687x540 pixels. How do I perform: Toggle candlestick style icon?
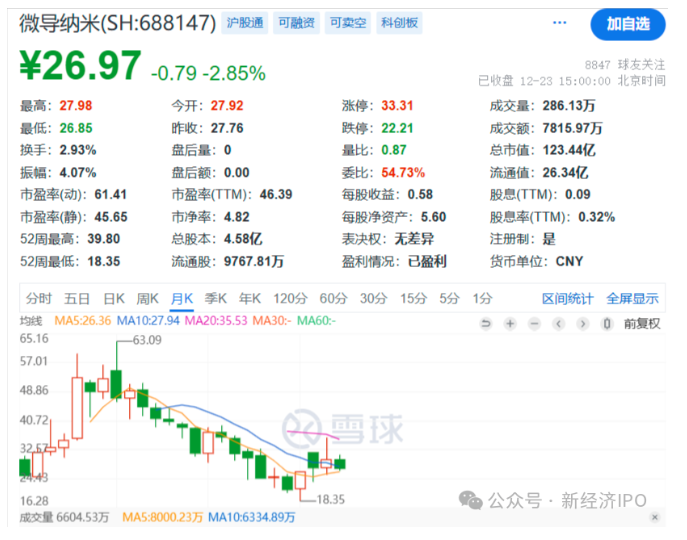tap(607, 324)
